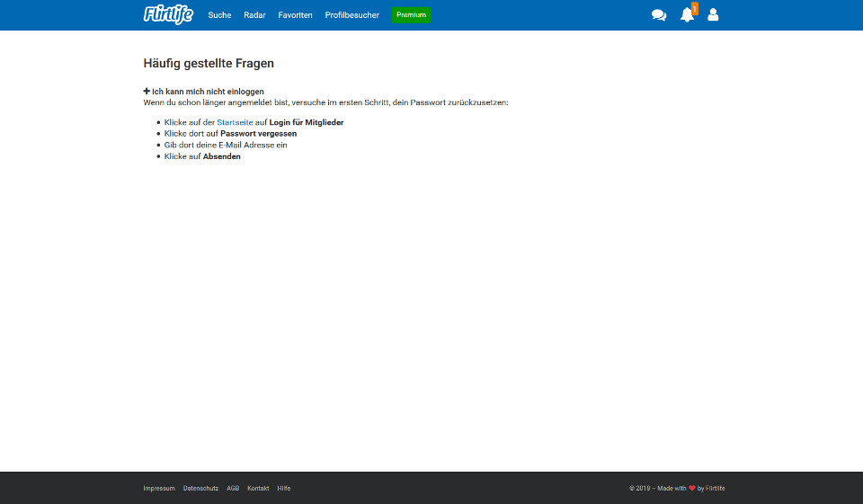Click the AGB link in footer
Viewport: 863px width, 504px height.
[233, 489]
